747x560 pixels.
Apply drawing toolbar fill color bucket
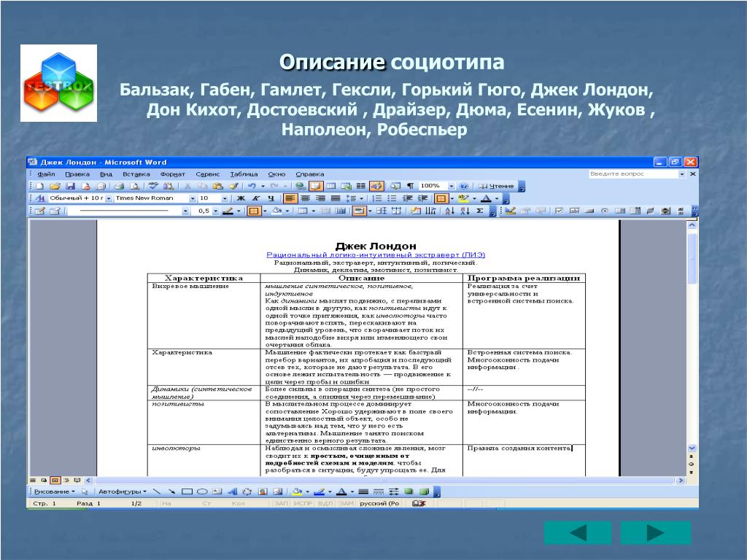297,491
